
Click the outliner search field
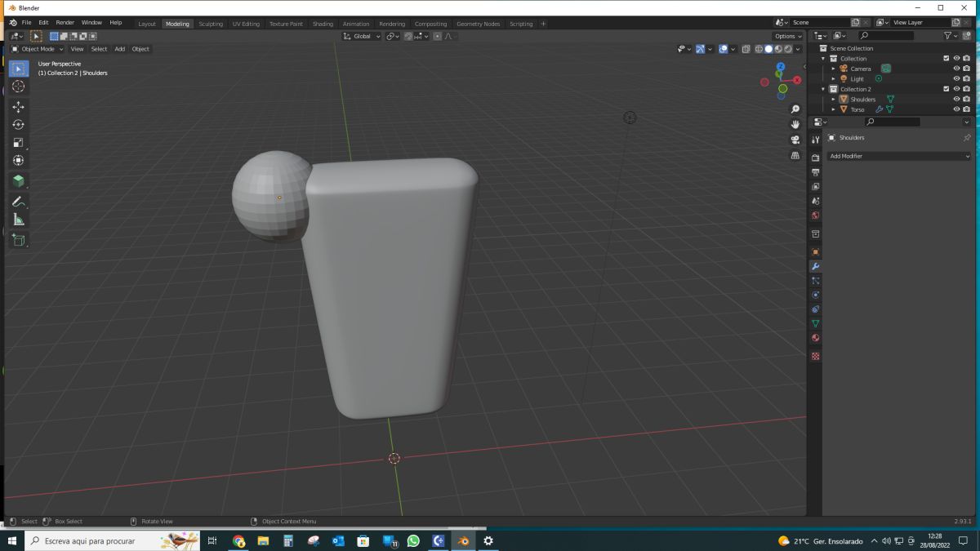(x=886, y=36)
